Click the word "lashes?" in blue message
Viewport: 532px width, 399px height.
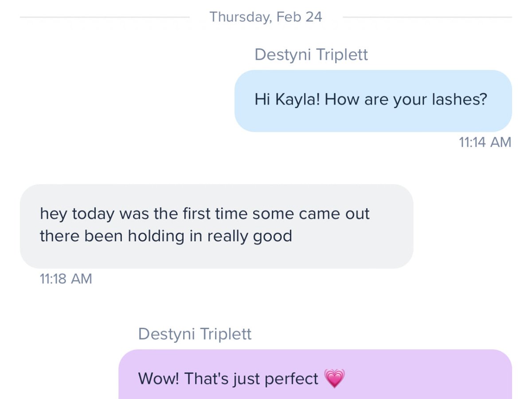coord(459,99)
